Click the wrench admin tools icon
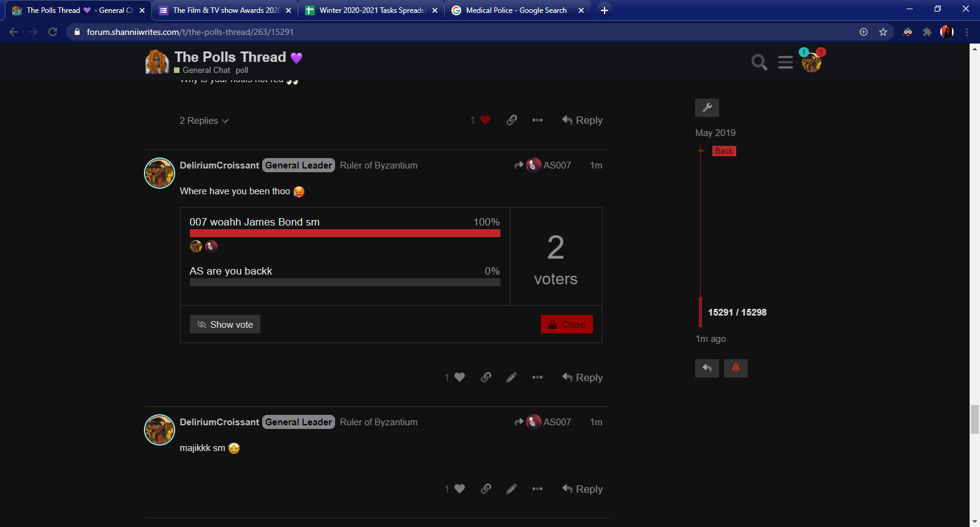Viewport: 980px width, 527px height. (x=707, y=108)
